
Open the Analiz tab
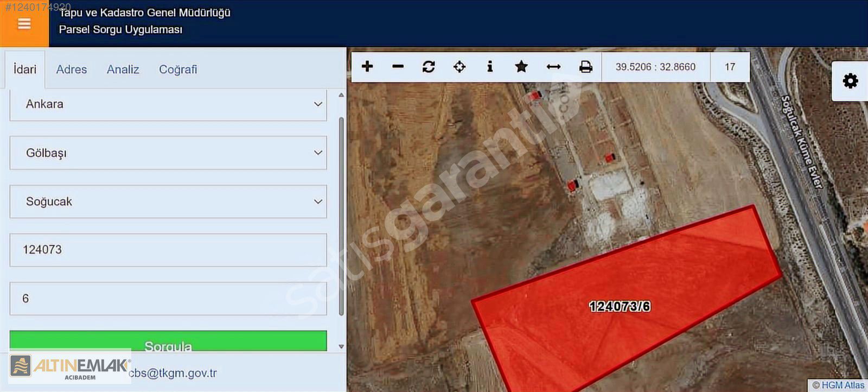(123, 69)
